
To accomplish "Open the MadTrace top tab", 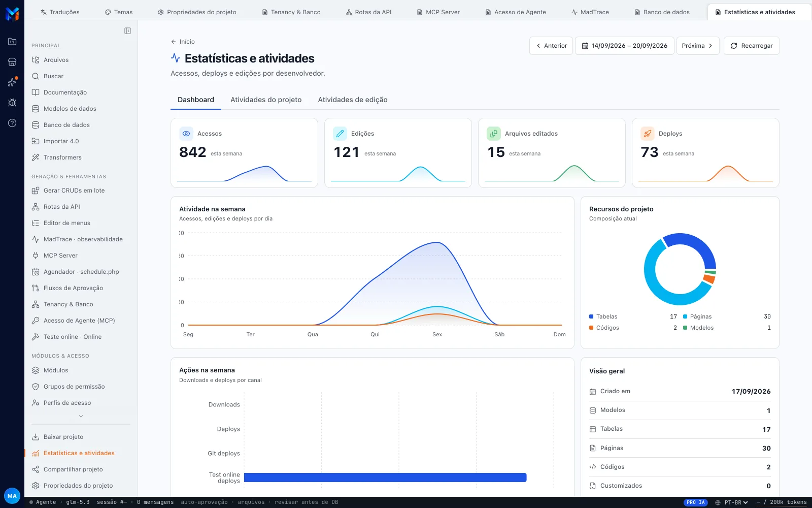I will (x=590, y=12).
